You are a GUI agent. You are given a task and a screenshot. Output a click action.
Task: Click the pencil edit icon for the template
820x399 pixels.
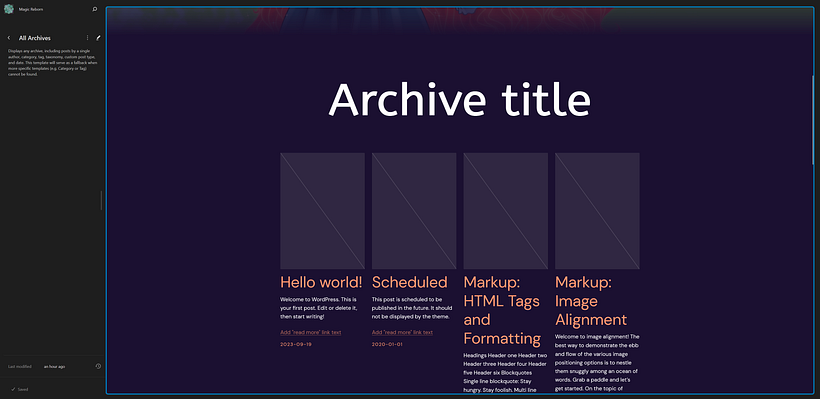98,38
